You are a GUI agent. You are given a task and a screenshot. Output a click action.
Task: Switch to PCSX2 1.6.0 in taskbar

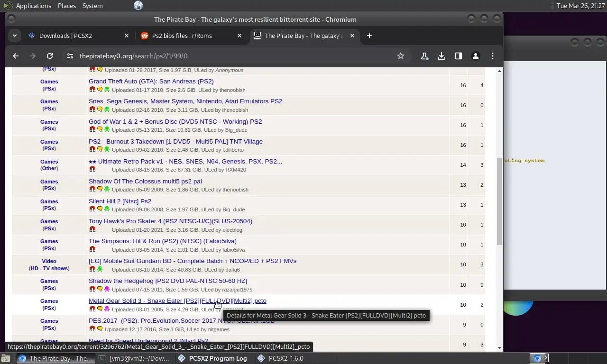[x=280, y=358]
